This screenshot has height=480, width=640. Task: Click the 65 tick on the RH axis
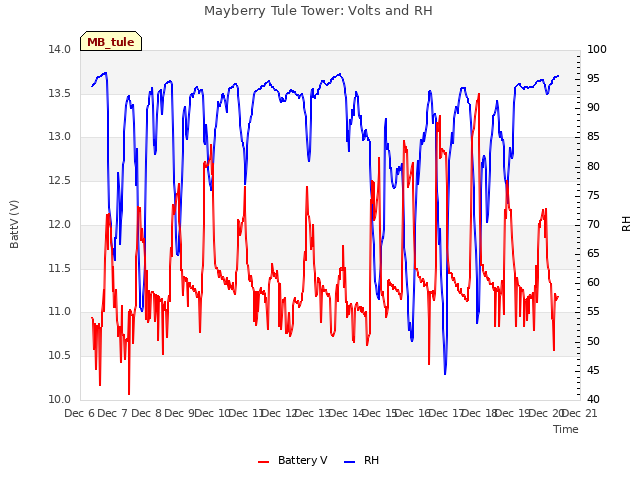pyautogui.click(x=593, y=253)
